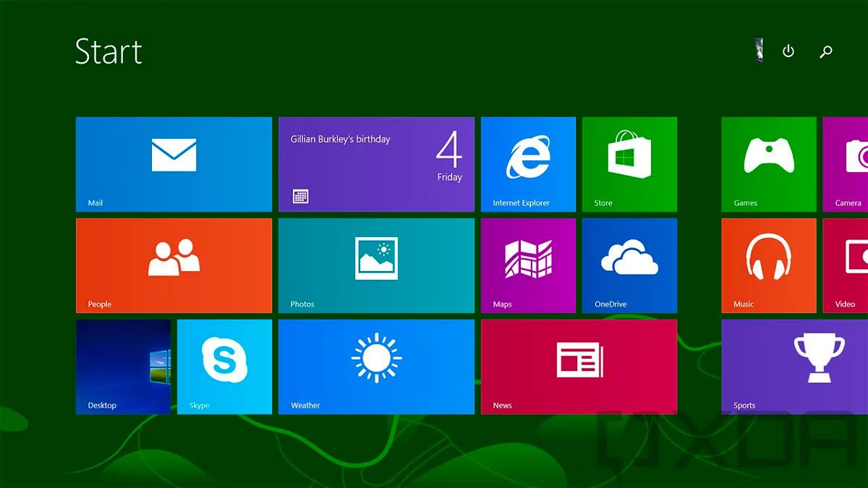868x488 pixels.
Task: Open the user account avatar menu
Action: click(x=759, y=51)
